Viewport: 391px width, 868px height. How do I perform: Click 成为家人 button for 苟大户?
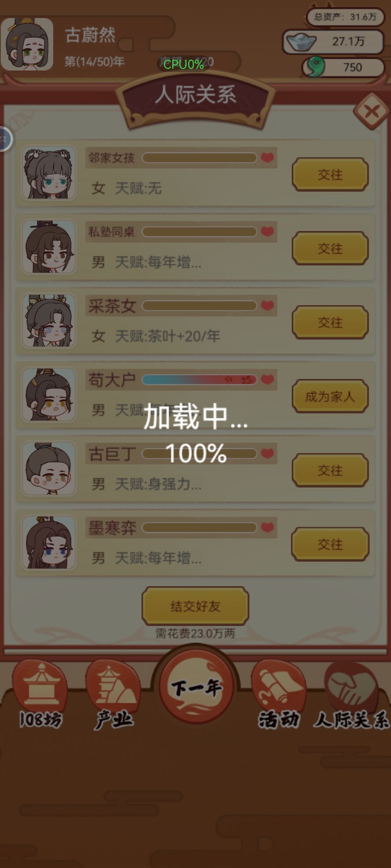pos(330,396)
